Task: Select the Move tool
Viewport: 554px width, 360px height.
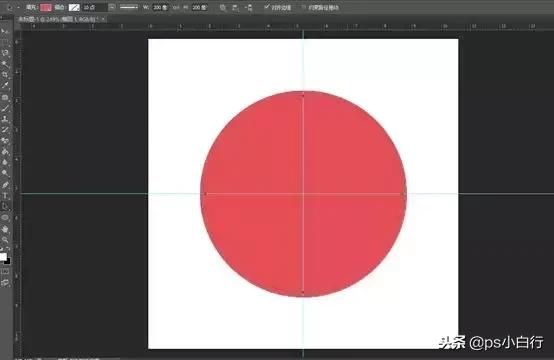Action: (x=5, y=31)
